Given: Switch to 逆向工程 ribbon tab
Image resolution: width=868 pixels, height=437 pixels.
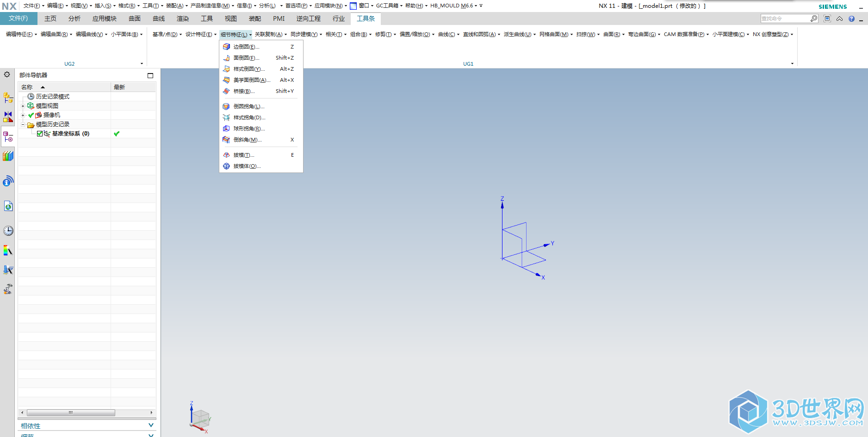Looking at the screenshot, I should click(309, 18).
